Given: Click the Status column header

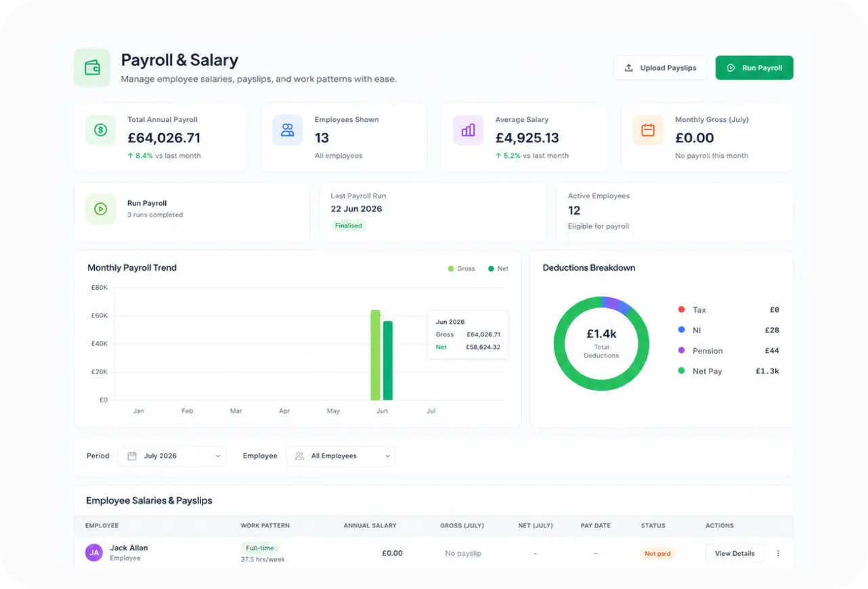Looking at the screenshot, I should (x=653, y=525).
